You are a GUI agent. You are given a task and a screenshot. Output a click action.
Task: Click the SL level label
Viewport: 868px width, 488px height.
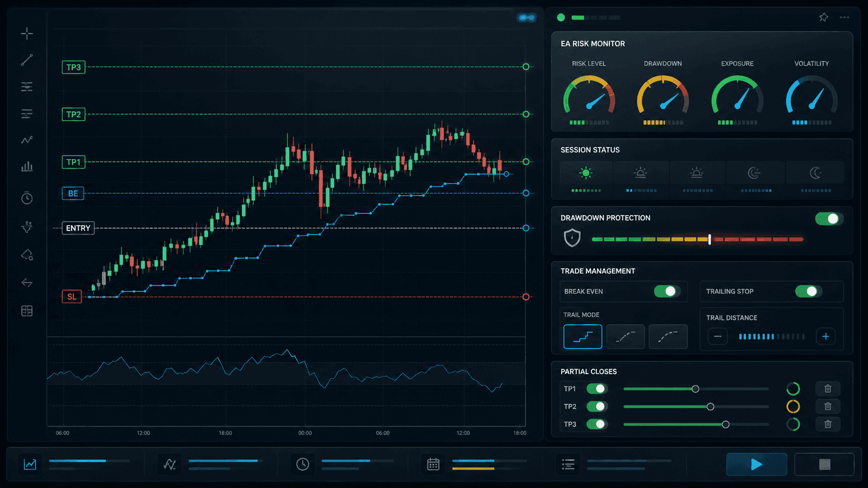click(72, 297)
